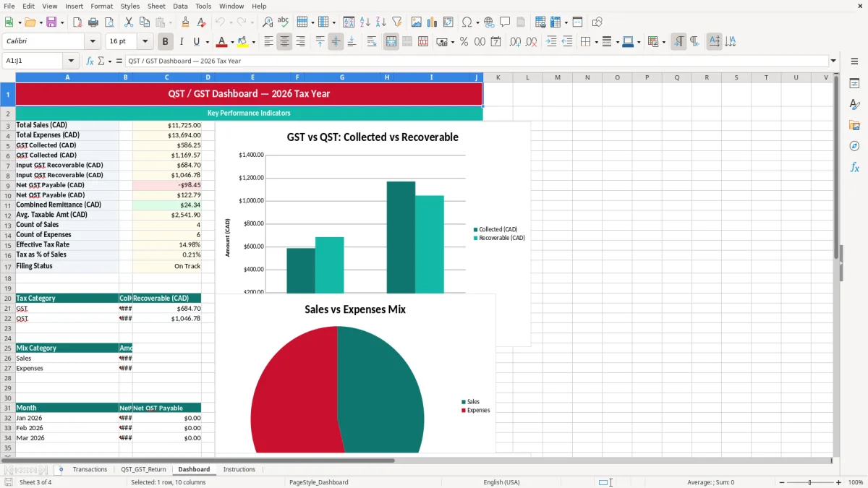Screen dimensions: 868x488
Task: Open the Function Wizard by formula bar
Action: point(90,61)
